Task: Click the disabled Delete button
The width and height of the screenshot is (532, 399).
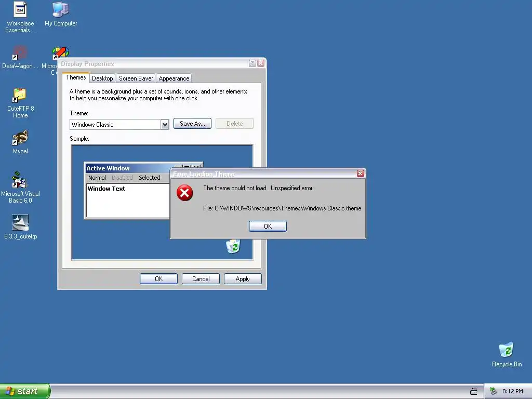Action: point(234,124)
